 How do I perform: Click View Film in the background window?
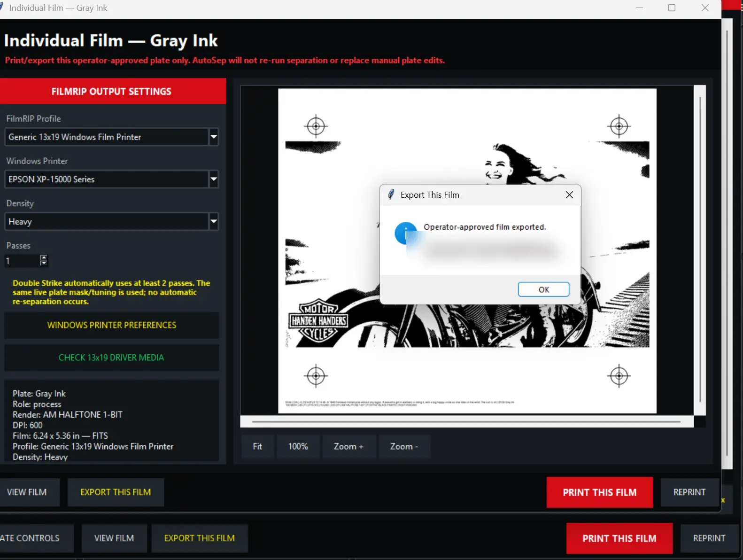pyautogui.click(x=114, y=538)
